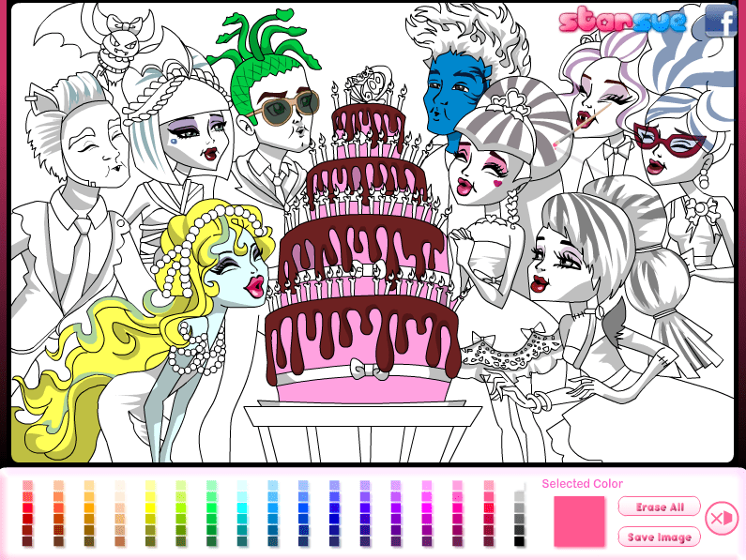The image size is (746, 560).
Task: Select the bright cyan swatch
Action: pyautogui.click(x=242, y=507)
